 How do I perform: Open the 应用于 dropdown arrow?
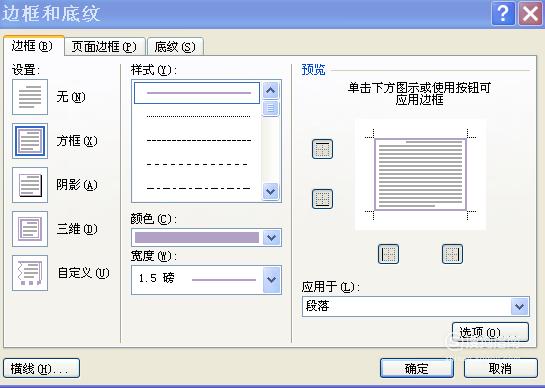(520, 307)
